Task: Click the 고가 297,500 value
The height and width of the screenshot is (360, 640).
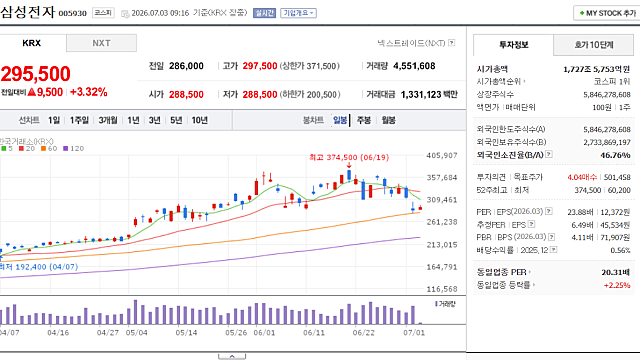Action: point(260,66)
